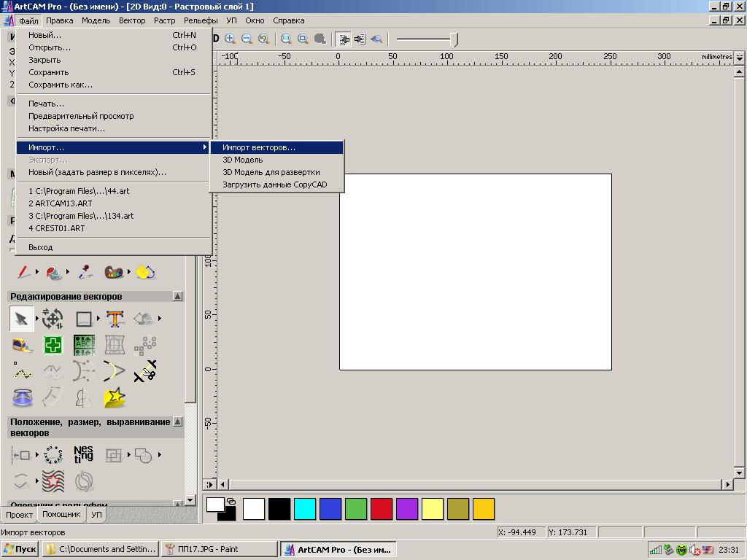Open the ruler units dropdown near millimetres
The image size is (747, 560).
(x=740, y=57)
